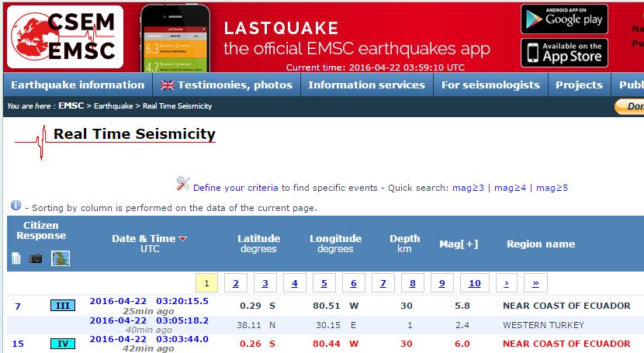
Task: Click the blue info icon above the table
Action: (x=16, y=206)
